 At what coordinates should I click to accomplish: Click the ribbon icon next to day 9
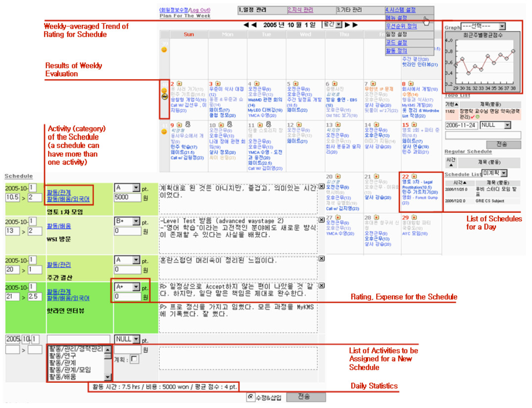188,125
